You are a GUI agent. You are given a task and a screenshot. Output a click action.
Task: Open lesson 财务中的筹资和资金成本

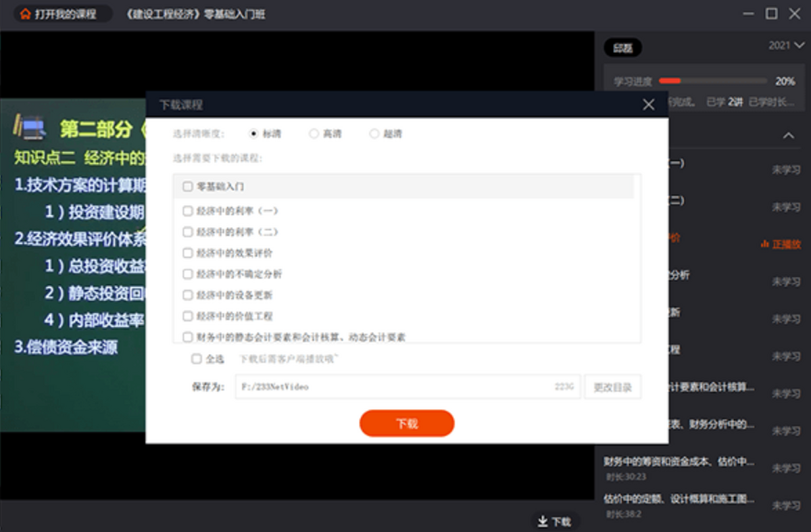tap(679, 462)
